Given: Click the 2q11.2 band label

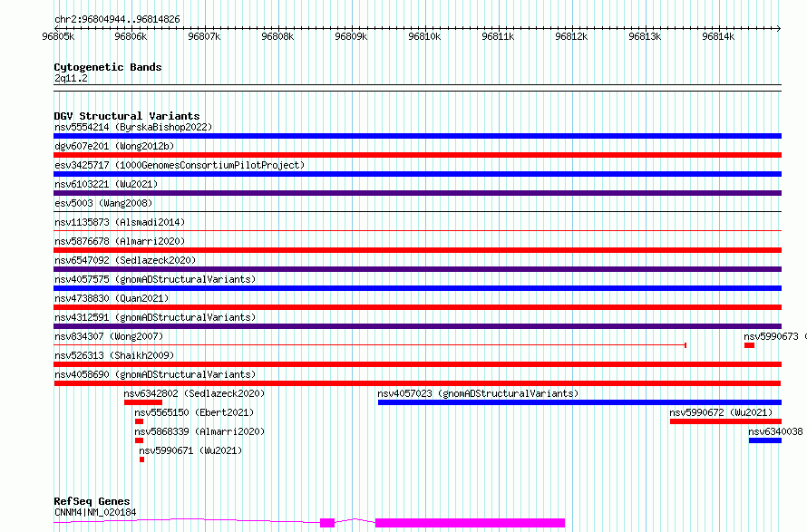Looking at the screenshot, I should pos(71,78).
